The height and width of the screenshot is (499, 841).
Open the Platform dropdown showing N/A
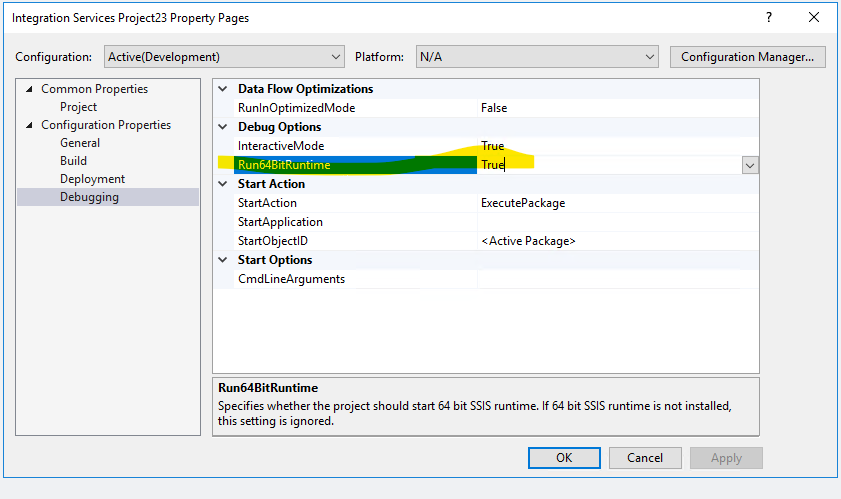coord(537,57)
